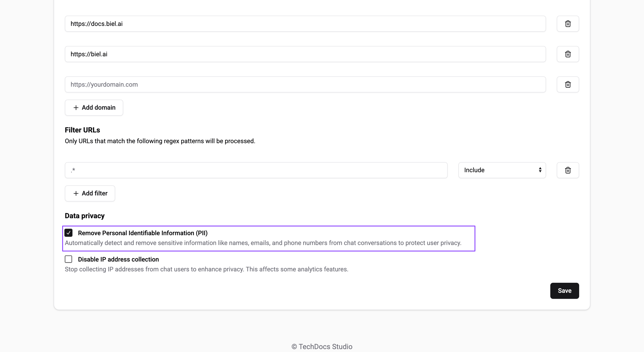Click the https://biel.ai URL field
Viewport: 644px width, 352px height.
point(305,54)
